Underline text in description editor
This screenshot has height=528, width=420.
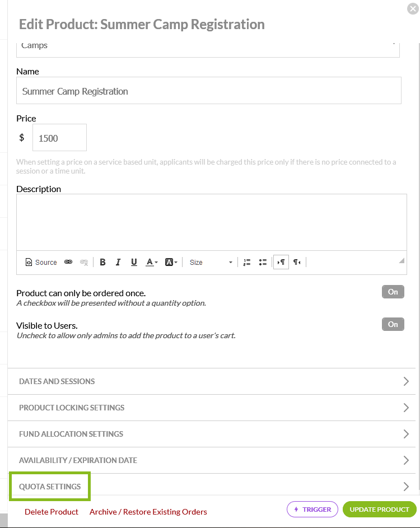click(134, 262)
